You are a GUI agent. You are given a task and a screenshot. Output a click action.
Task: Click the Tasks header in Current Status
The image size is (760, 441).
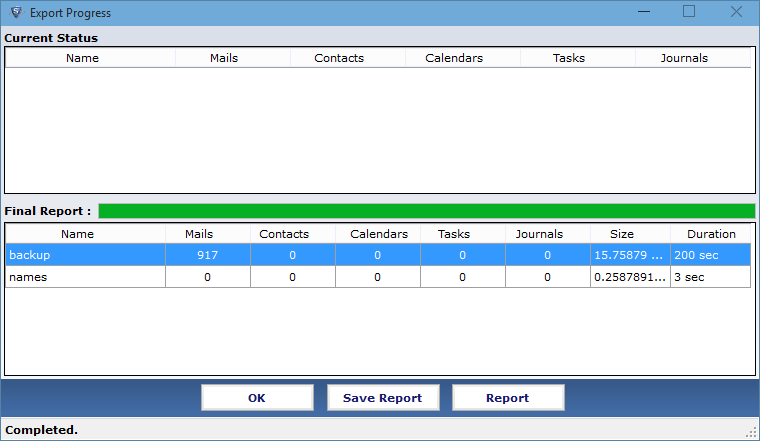569,58
